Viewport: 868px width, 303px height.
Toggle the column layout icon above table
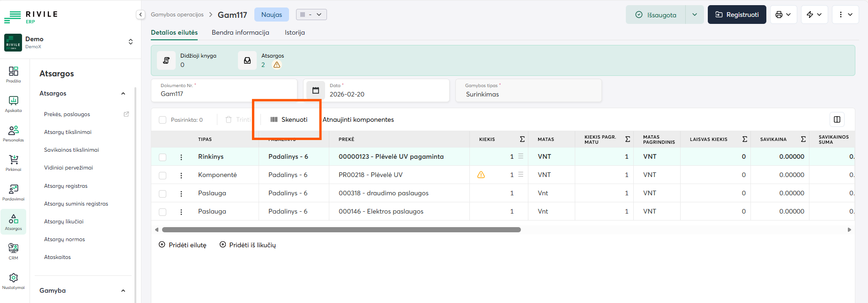(837, 119)
